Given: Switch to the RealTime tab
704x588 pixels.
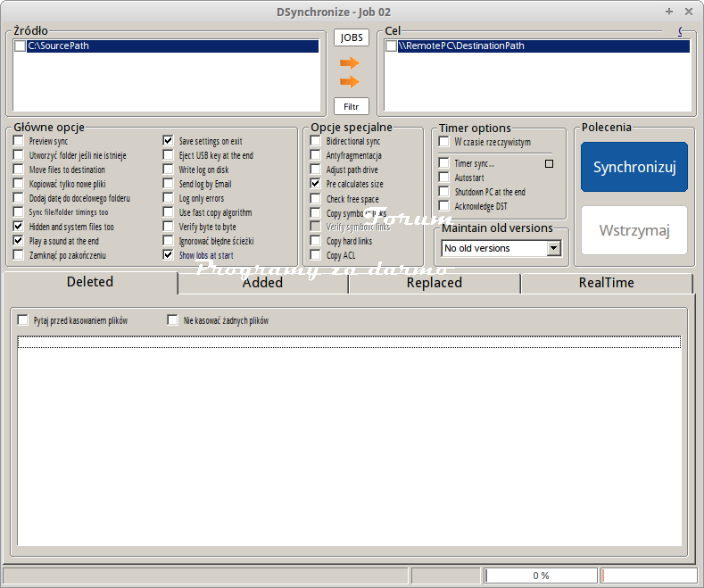Looking at the screenshot, I should click(x=606, y=283).
